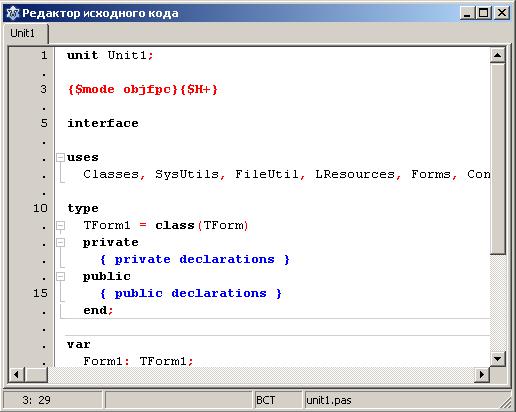Click 'LResources' in the uses list

click(355, 174)
